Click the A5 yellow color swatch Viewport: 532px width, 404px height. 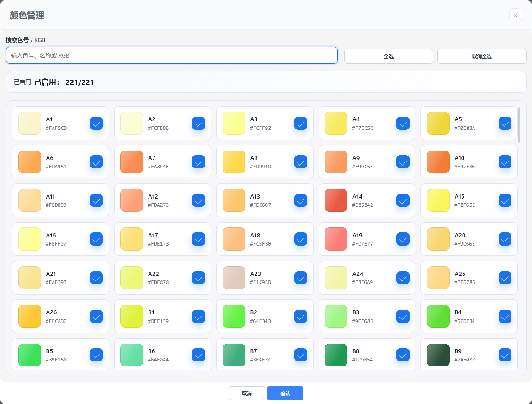tap(438, 123)
